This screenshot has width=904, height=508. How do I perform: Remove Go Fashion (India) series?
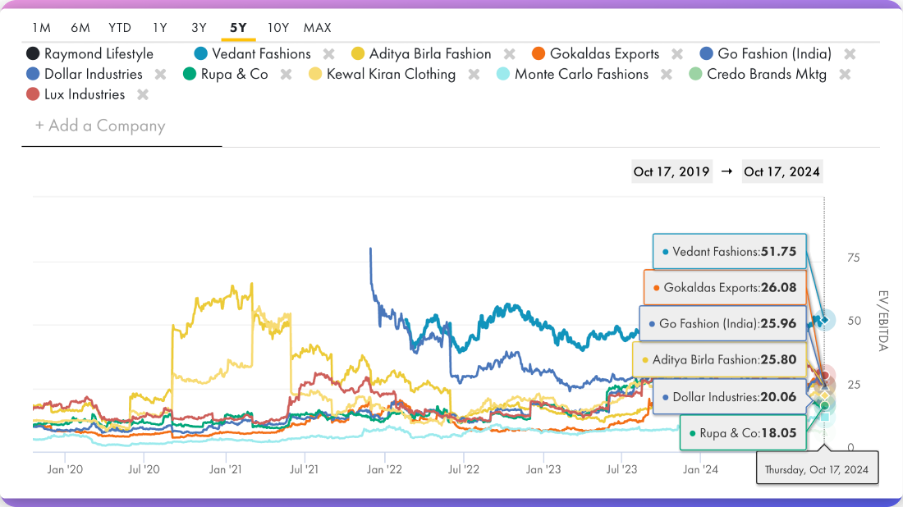coord(850,54)
